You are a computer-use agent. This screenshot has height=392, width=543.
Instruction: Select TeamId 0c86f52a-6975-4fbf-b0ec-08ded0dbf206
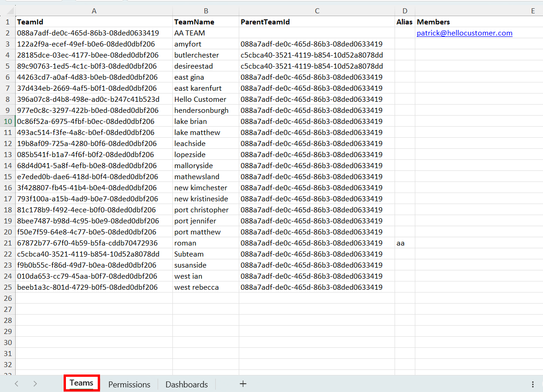tap(94, 122)
